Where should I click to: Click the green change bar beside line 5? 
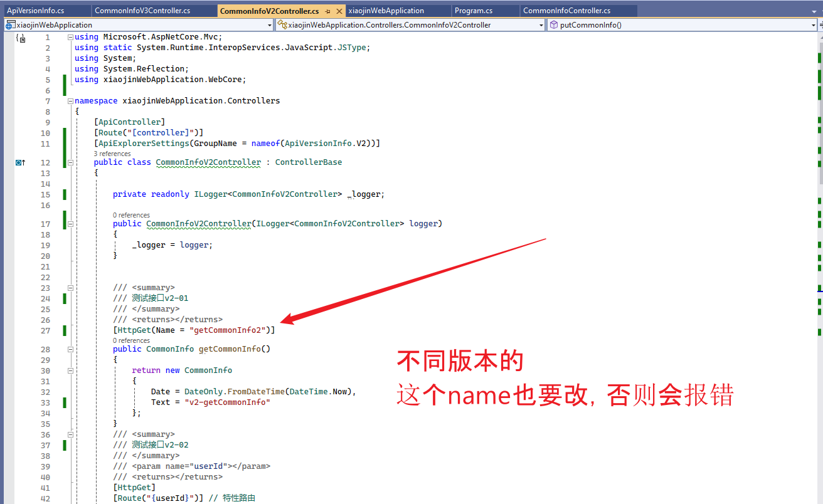click(x=65, y=79)
